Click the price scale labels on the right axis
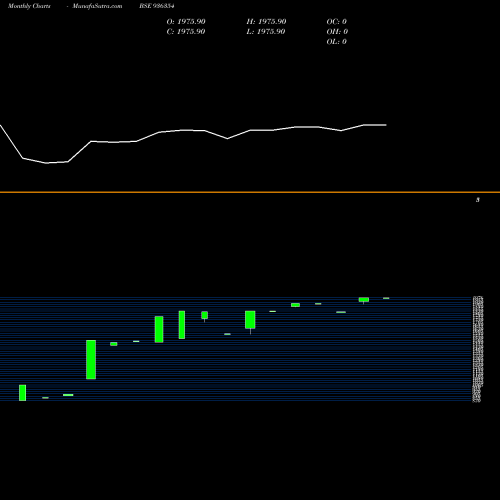 [x=478, y=349]
